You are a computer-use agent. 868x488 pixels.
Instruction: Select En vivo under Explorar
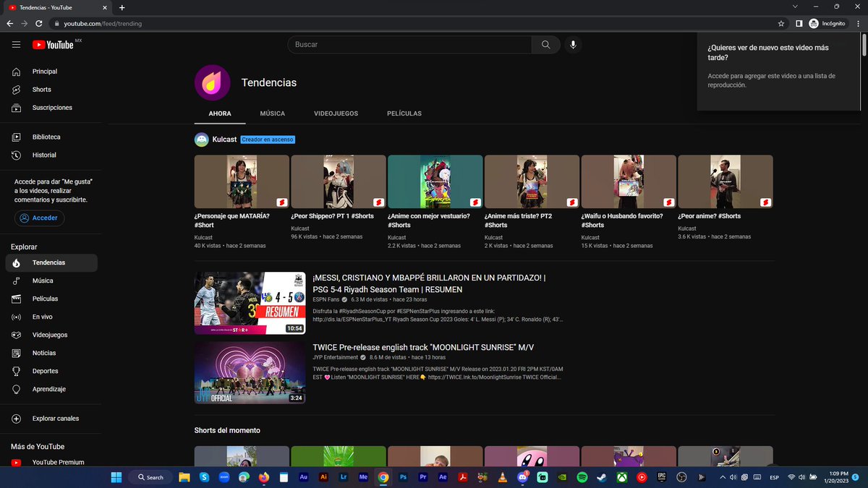point(50,317)
